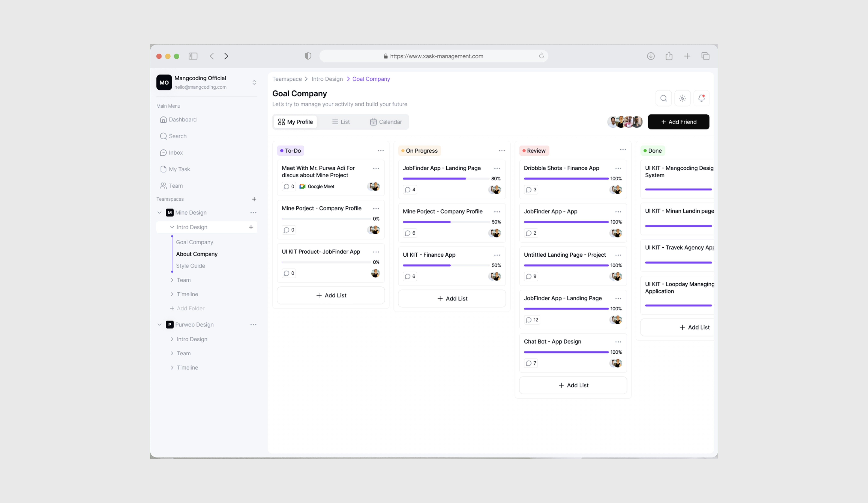Open the browser downloads icon
The image size is (868, 503).
pos(651,56)
